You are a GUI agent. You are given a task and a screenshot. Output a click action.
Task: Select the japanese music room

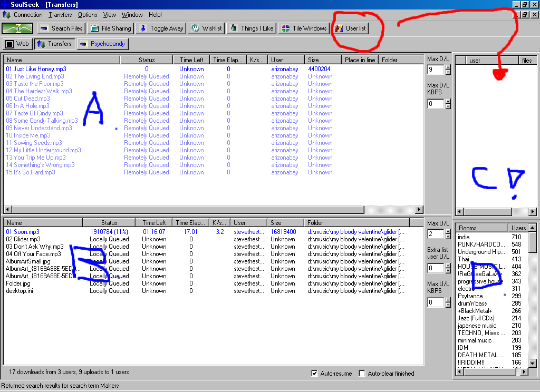(477, 326)
